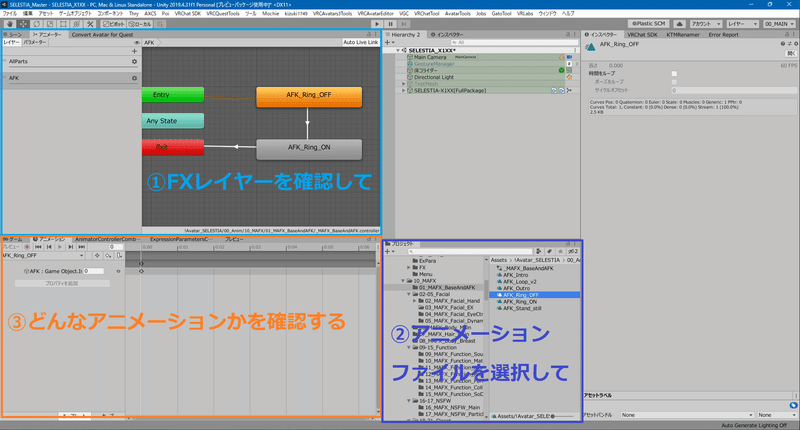Collapse the 02-05_Facial folder in Project

(409, 294)
